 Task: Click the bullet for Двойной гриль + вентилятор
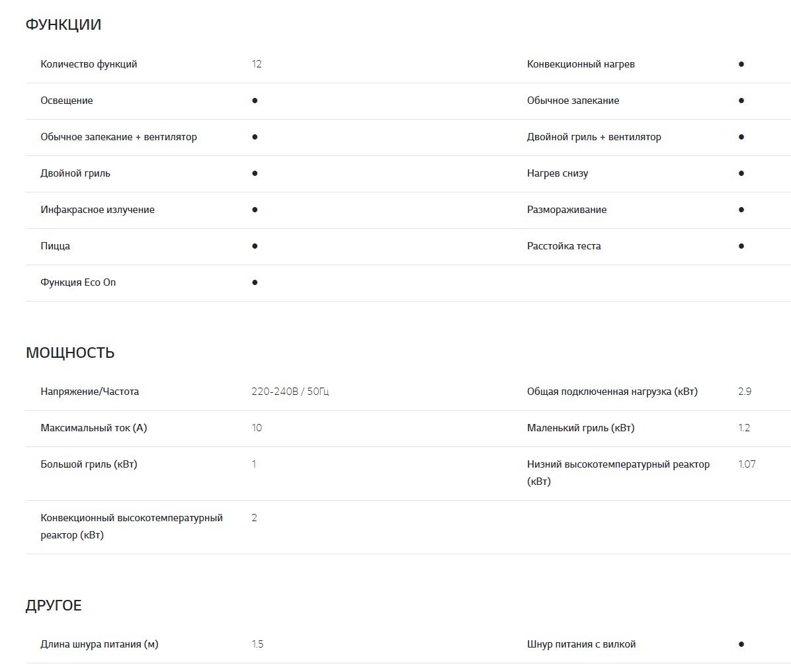(741, 137)
